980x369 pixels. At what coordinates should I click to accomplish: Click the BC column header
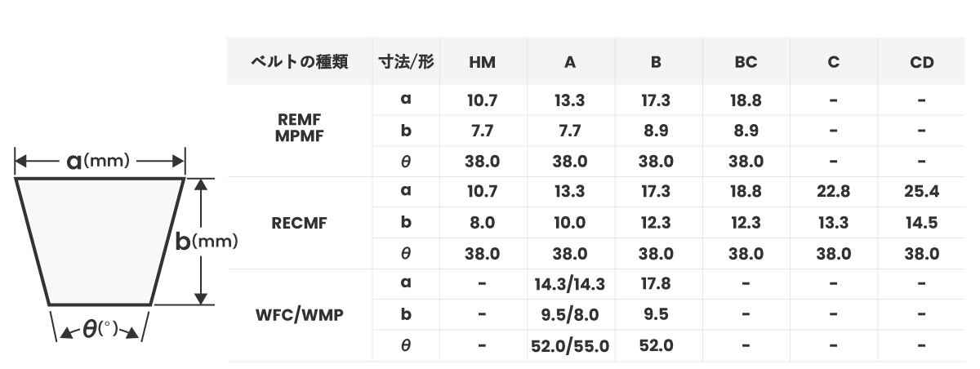point(746,62)
